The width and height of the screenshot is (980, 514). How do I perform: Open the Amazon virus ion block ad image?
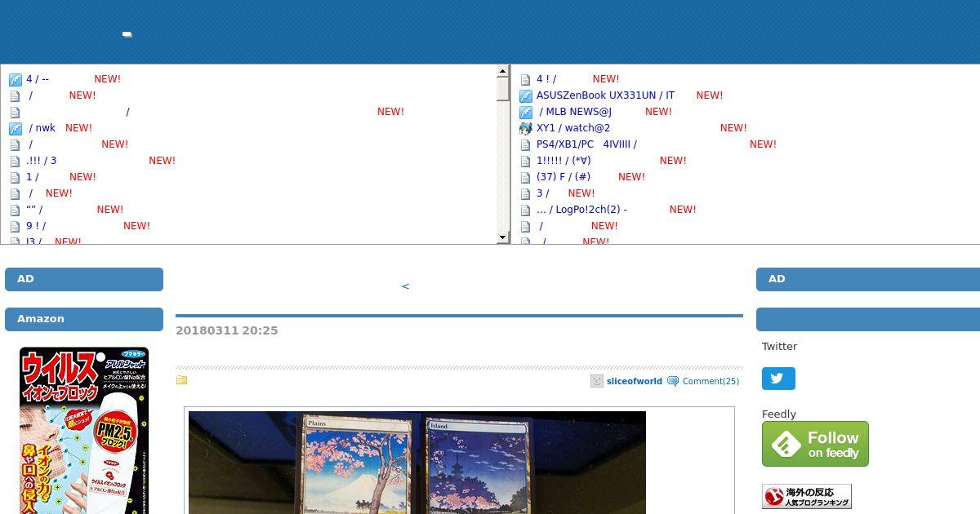[x=84, y=430]
